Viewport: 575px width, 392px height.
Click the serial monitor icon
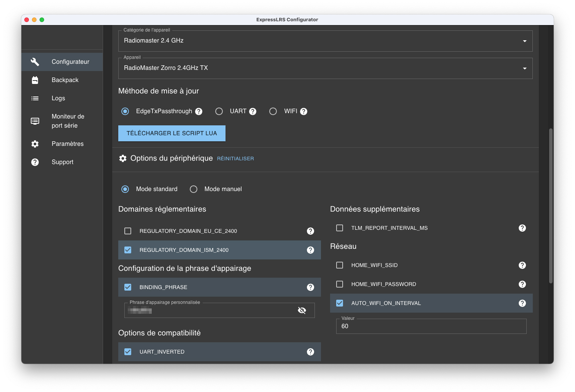pos(35,121)
